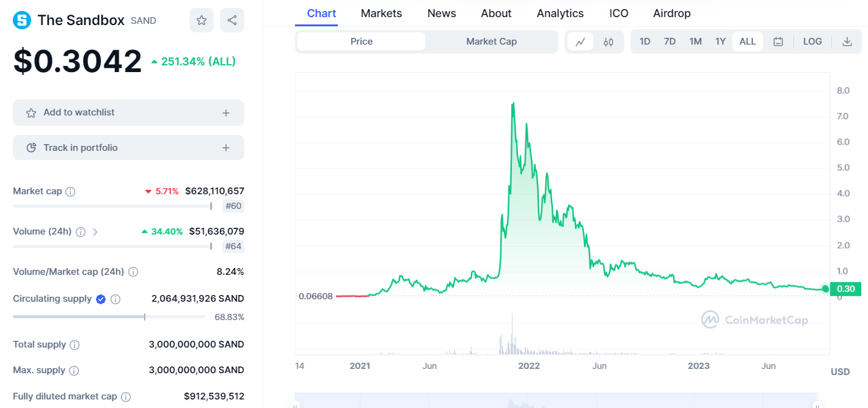The image size is (868, 408).
Task: Expand Volume (24h) chevron arrow
Action: [x=95, y=232]
